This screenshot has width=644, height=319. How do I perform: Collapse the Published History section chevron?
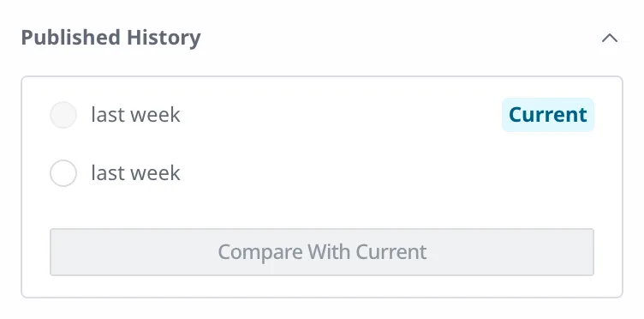[610, 38]
